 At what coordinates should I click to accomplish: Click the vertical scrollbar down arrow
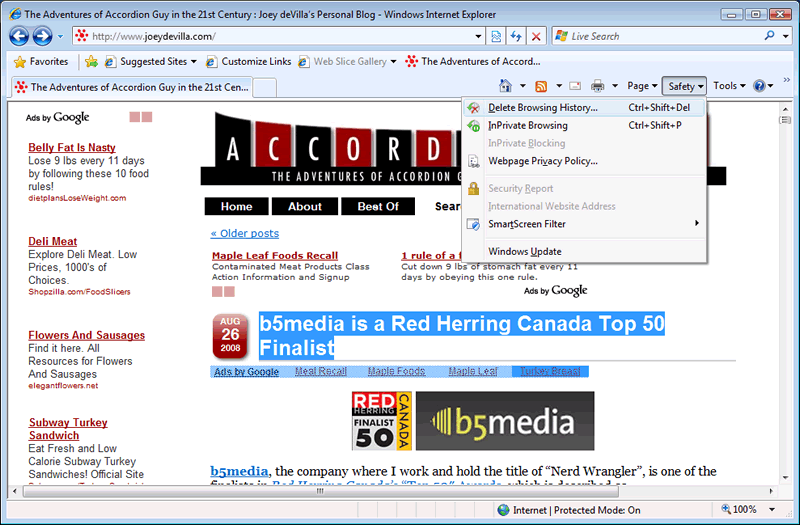(785, 478)
